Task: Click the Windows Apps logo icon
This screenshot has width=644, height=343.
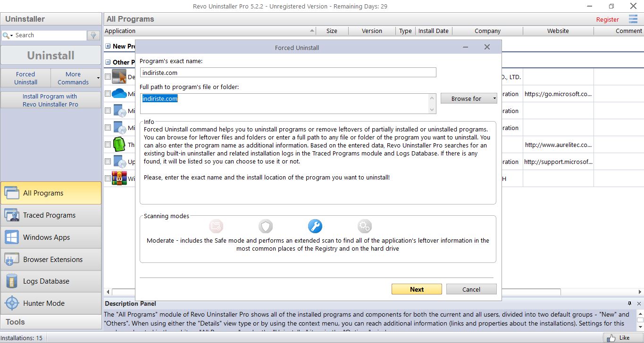Action: 12,237
